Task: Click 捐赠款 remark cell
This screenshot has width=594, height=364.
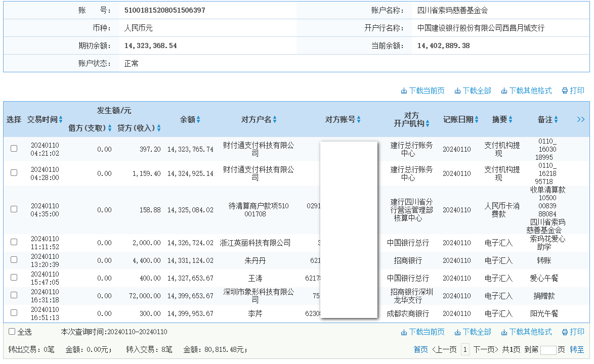Action: (x=544, y=296)
